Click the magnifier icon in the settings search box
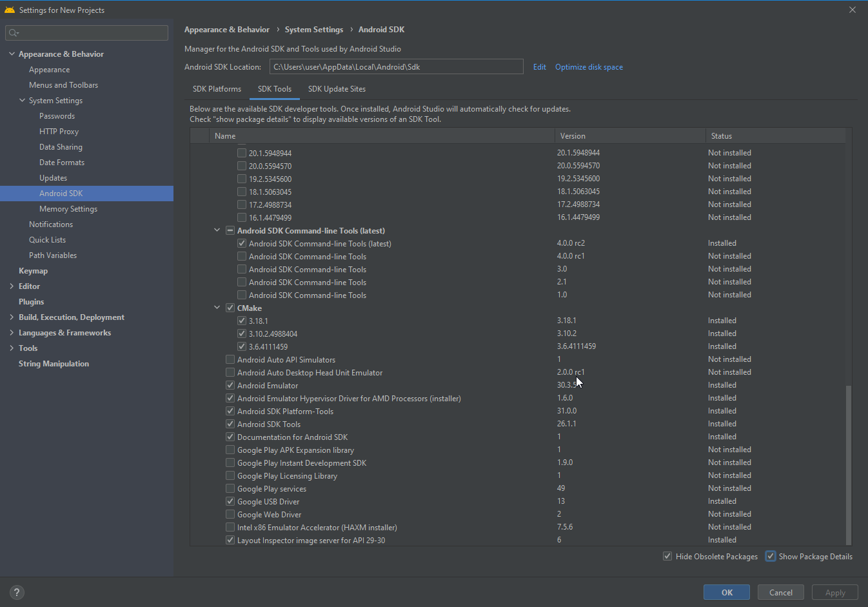 (13, 31)
